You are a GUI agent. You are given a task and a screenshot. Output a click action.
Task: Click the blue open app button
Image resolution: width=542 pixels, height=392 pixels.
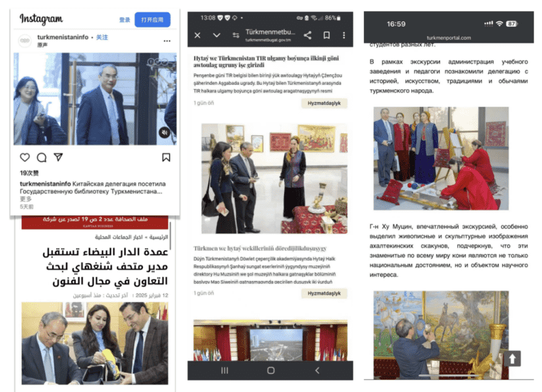[152, 20]
